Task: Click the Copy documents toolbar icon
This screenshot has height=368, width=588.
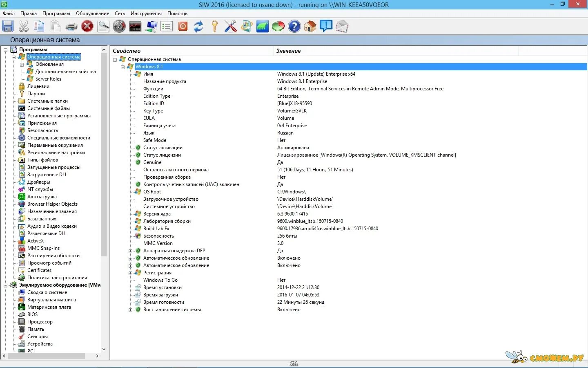Action: point(39,26)
